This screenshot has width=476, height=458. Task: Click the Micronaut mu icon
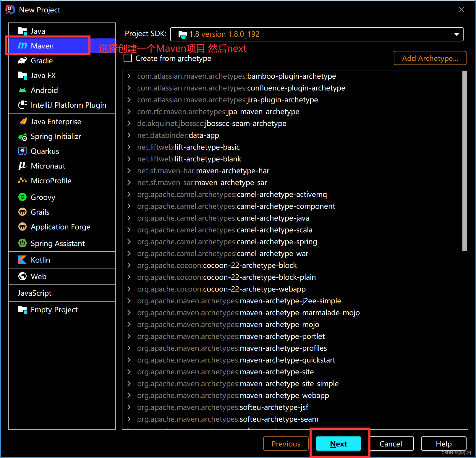click(x=22, y=166)
